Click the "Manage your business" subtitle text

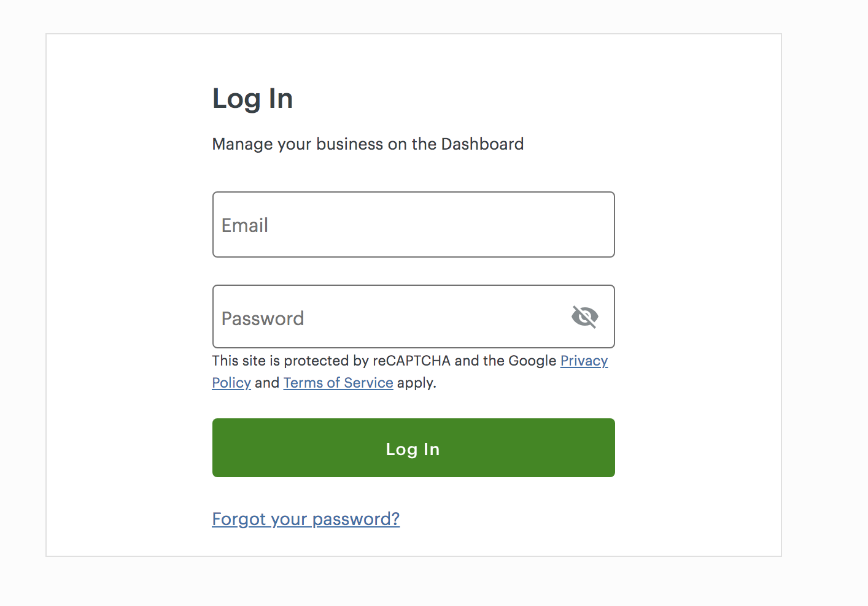point(368,144)
